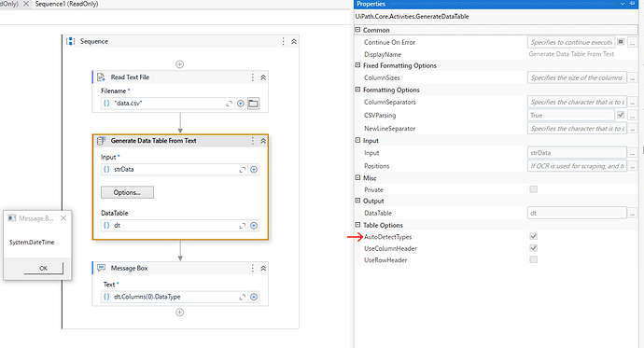Open ellipsis editor for Output DataTable
This screenshot has height=348, width=644.
click(633, 213)
